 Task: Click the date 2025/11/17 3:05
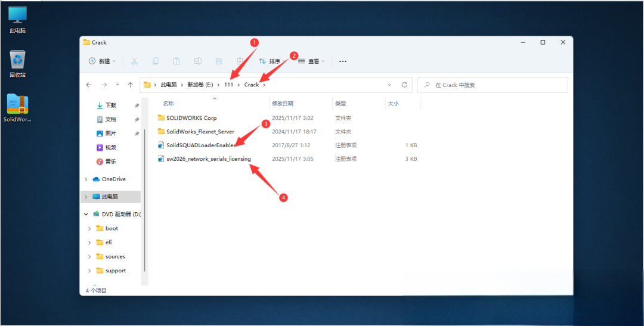point(292,159)
